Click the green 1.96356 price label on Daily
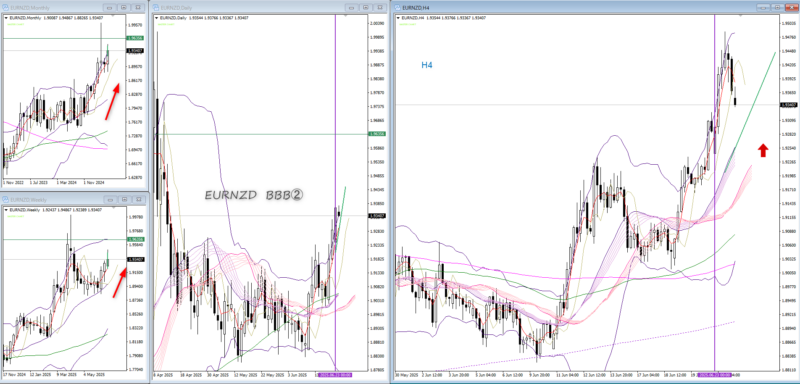 pos(377,134)
